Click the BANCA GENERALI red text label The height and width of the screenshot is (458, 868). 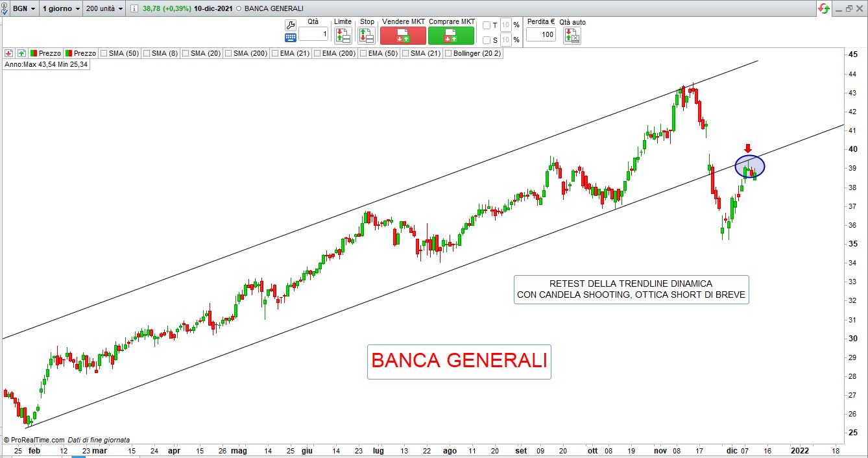459,361
